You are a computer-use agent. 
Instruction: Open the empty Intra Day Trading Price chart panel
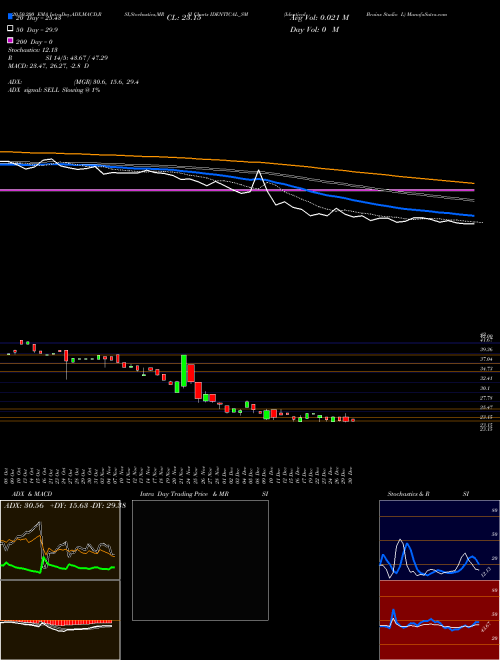pos(200,560)
